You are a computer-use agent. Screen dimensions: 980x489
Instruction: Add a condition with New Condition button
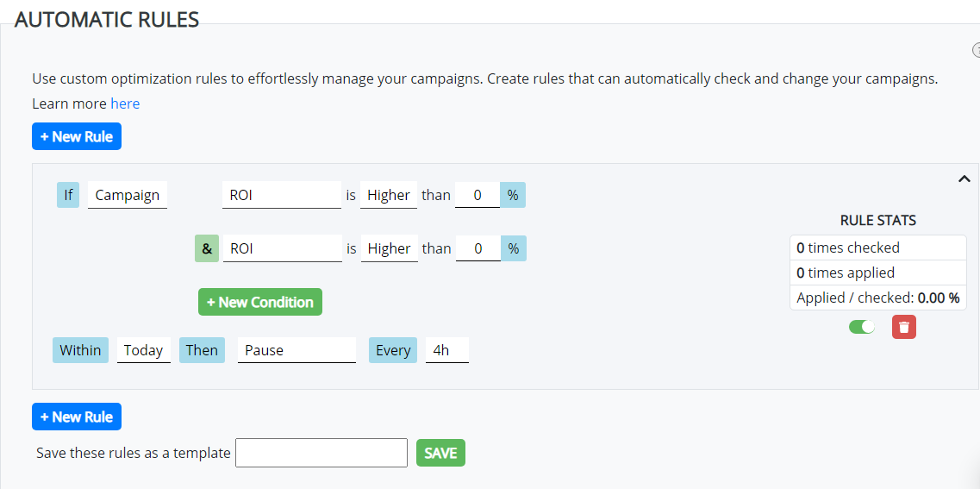click(260, 302)
